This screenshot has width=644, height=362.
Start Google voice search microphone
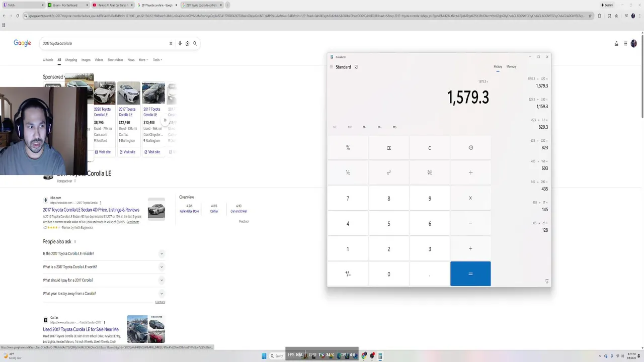tap(180, 43)
